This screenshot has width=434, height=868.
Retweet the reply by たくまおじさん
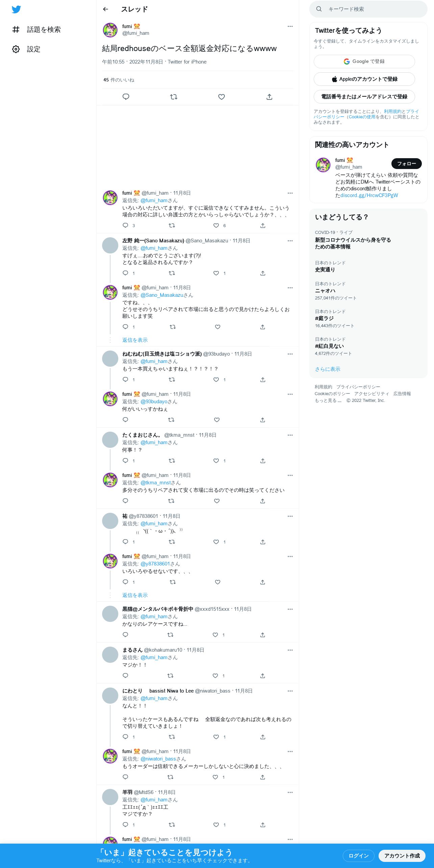pos(172,461)
